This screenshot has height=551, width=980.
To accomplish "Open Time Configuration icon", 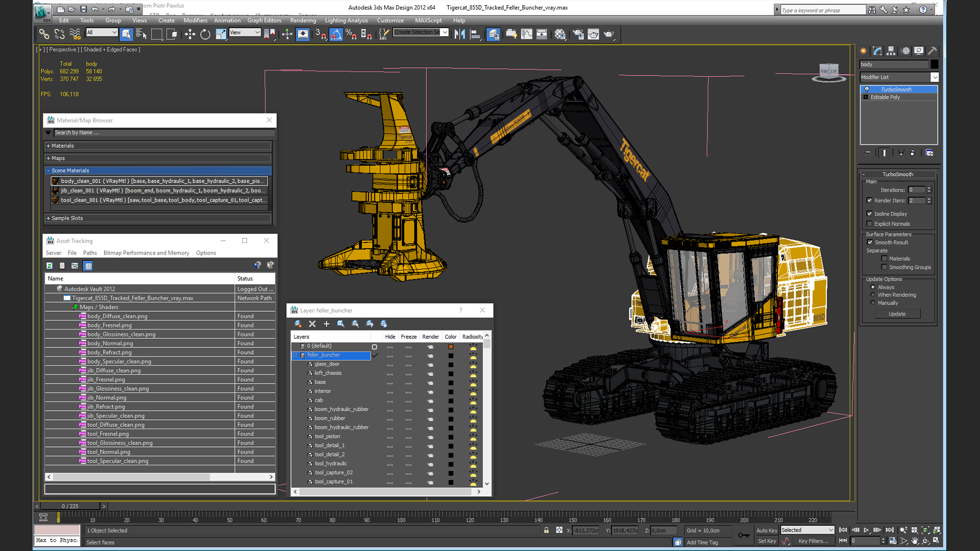I will pos(893,540).
